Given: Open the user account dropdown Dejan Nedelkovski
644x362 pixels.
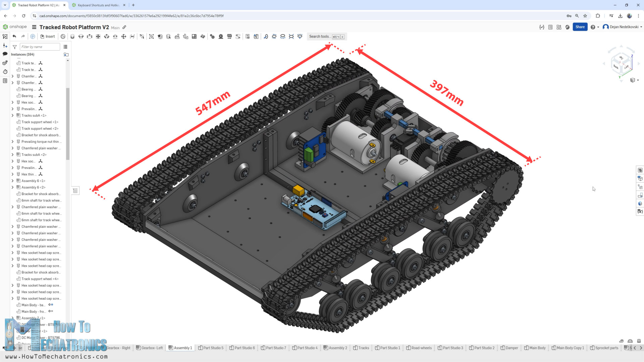Looking at the screenshot, I should click(x=623, y=27).
